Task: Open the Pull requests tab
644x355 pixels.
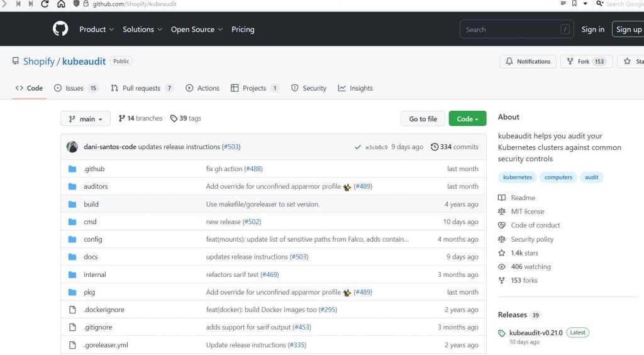Action: click(x=142, y=88)
